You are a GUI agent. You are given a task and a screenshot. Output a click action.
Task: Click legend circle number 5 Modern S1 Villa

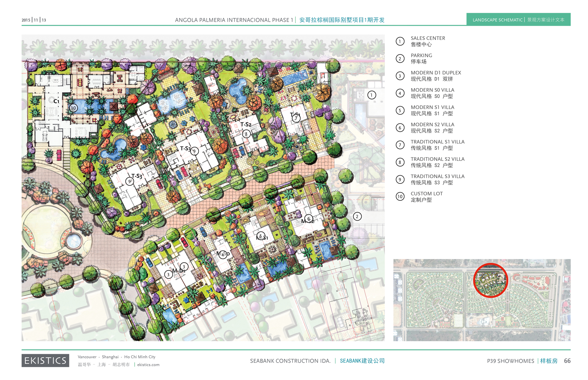point(400,110)
